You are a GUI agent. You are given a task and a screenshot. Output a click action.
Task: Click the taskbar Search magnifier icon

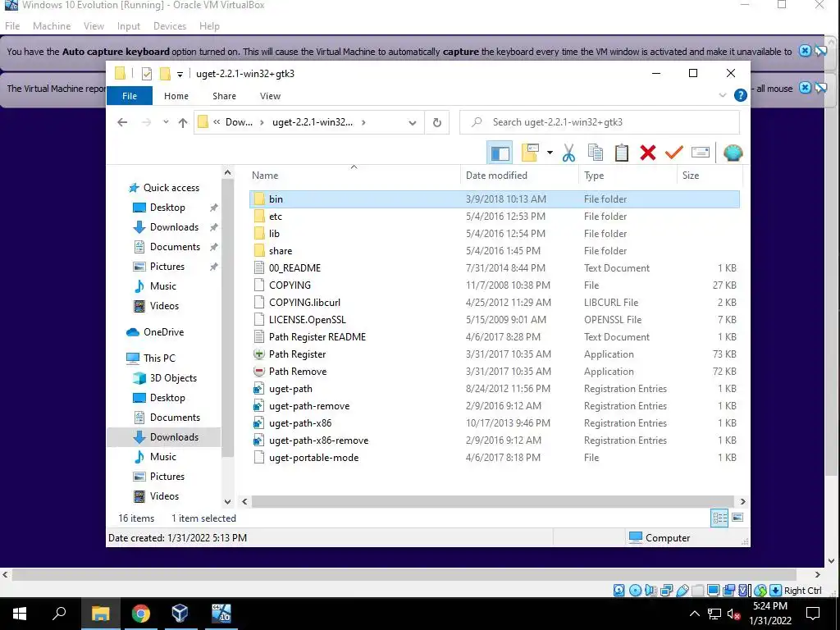[59, 614]
